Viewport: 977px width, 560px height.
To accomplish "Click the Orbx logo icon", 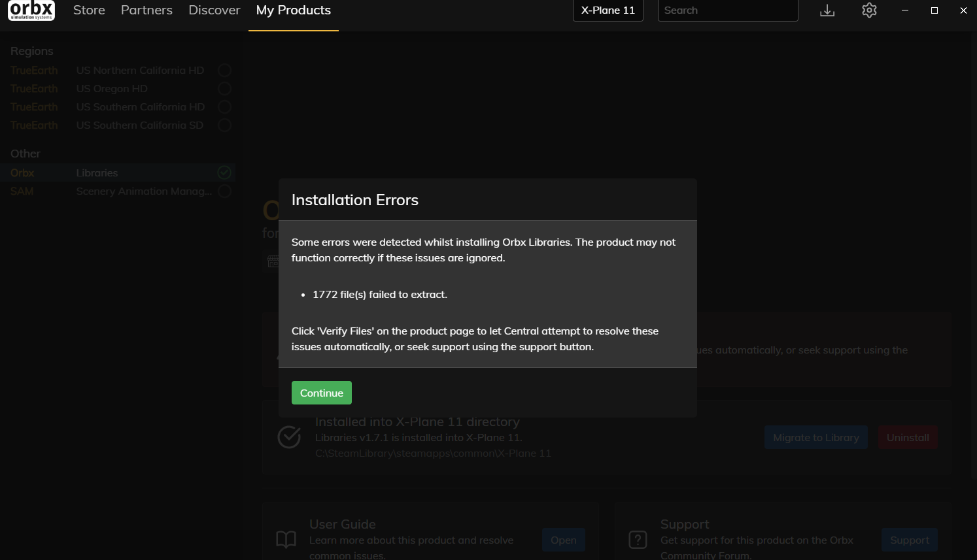I will [31, 10].
